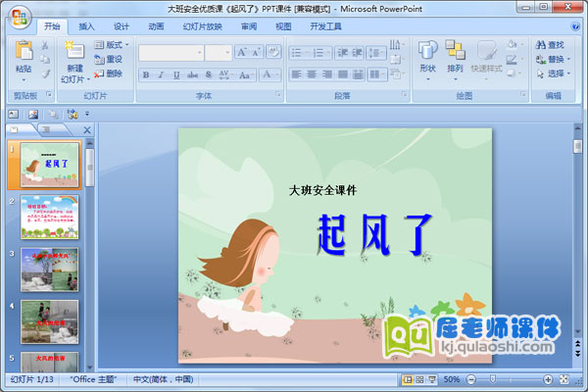Click the Zoom In plus button
588x392 pixels.
(548, 379)
